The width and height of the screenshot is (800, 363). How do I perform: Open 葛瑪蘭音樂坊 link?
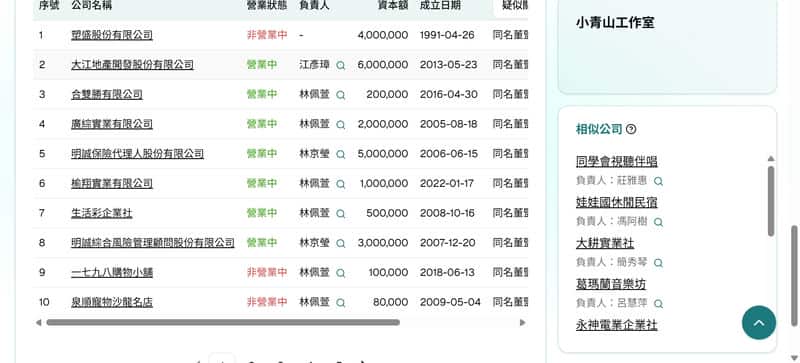[x=611, y=284]
